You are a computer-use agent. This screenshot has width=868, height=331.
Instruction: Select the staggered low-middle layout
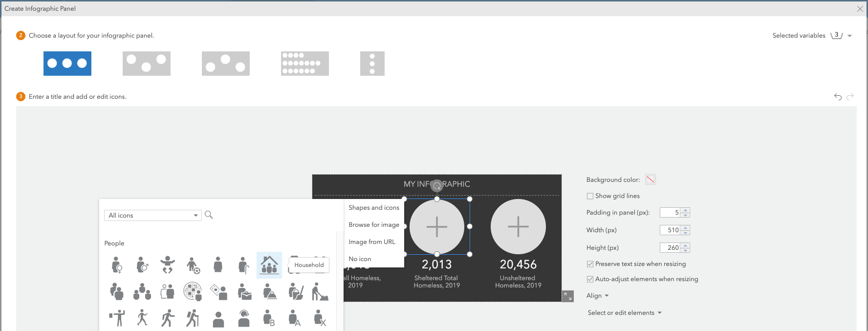point(147,64)
